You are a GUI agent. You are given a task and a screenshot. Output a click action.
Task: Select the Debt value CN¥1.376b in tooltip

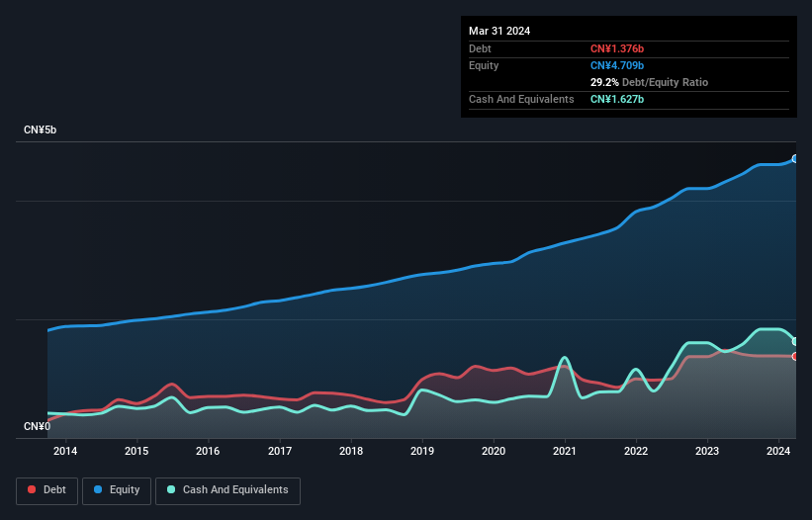coord(616,48)
